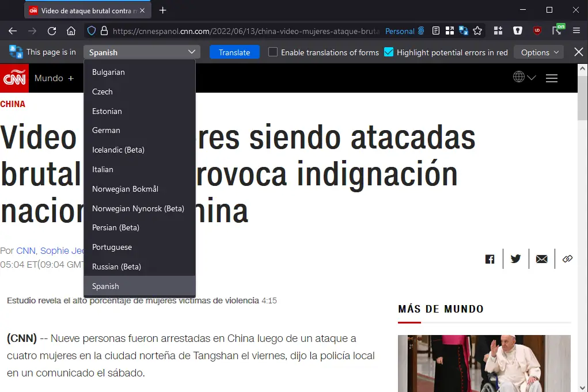Viewport: 588px width, 392px height.
Task: Select Spanish in the dropdown list
Action: click(139, 286)
